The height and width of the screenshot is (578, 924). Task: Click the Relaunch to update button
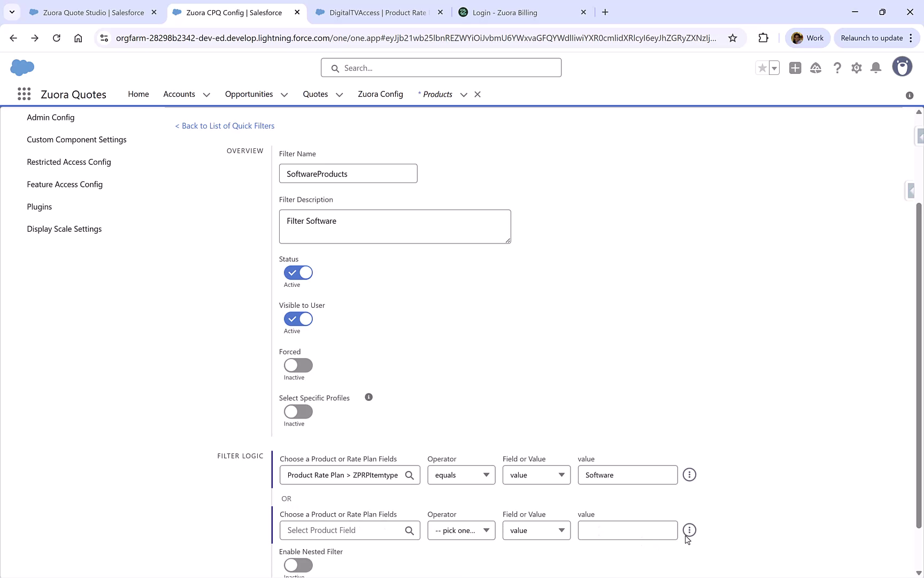[873, 38]
